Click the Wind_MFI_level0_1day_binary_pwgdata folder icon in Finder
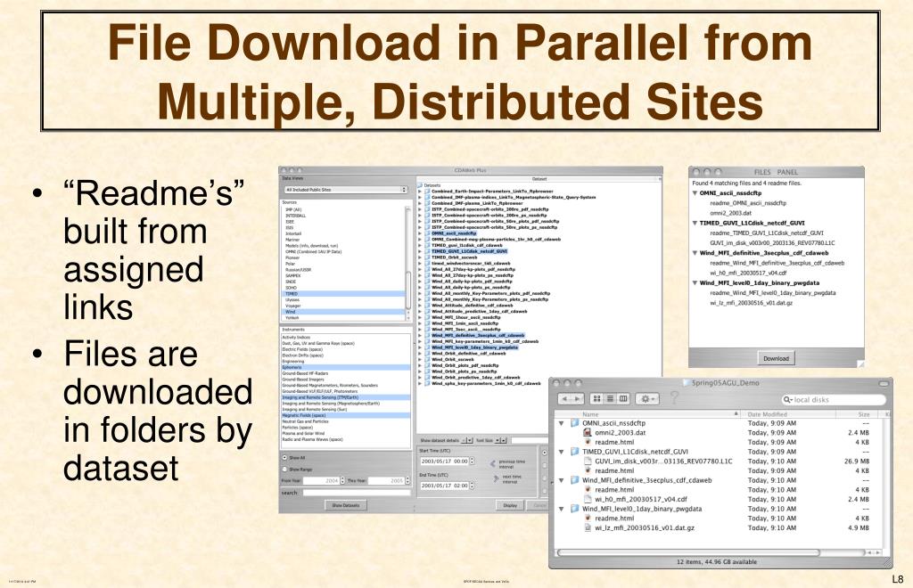 pyautogui.click(x=575, y=509)
